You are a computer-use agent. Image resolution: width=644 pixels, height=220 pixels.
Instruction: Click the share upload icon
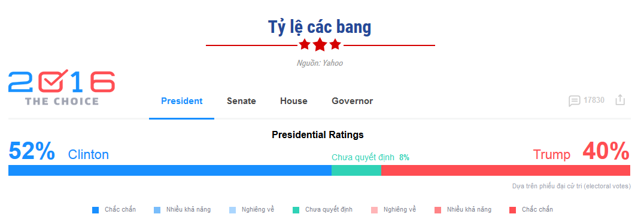(620, 100)
